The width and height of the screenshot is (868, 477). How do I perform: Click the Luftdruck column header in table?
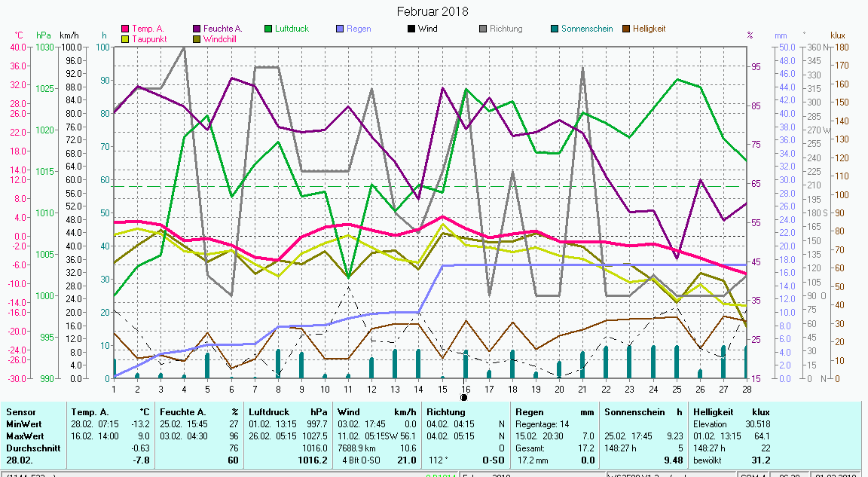pos(268,412)
